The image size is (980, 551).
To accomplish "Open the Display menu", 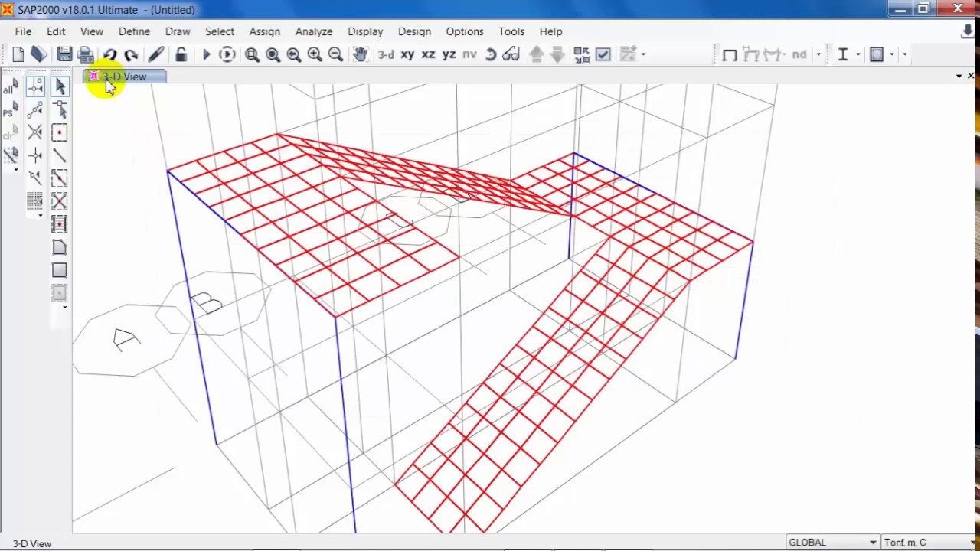I will pyautogui.click(x=365, y=31).
